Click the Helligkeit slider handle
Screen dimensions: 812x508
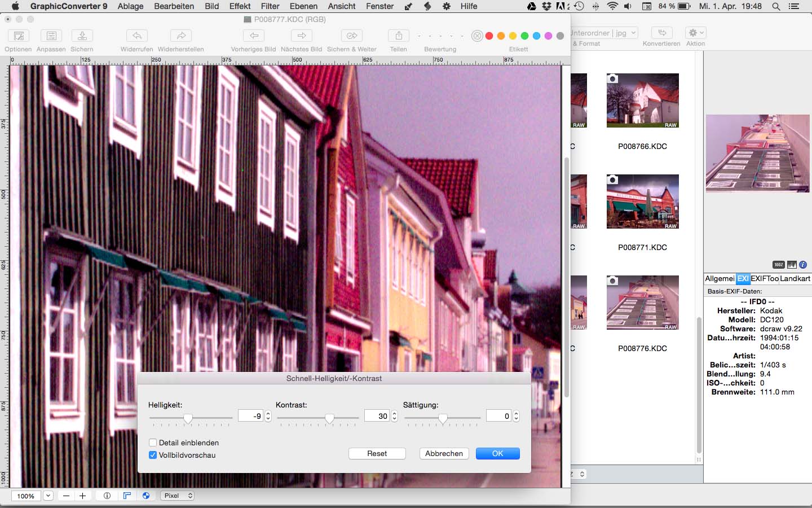point(188,418)
